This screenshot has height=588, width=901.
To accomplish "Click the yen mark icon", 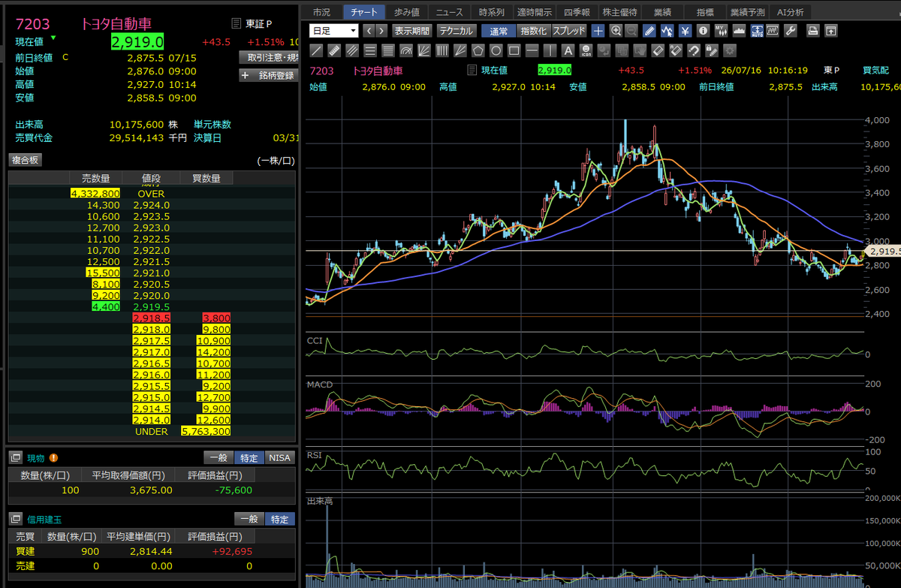I will (x=686, y=31).
